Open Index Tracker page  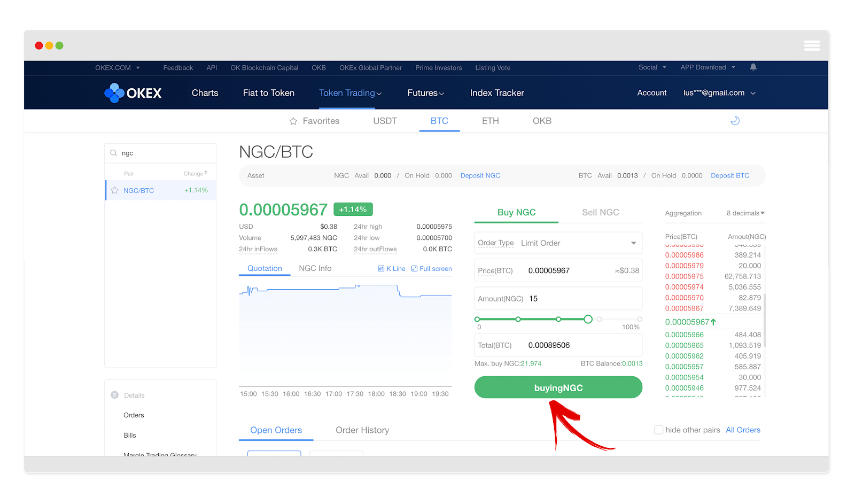pyautogui.click(x=497, y=93)
